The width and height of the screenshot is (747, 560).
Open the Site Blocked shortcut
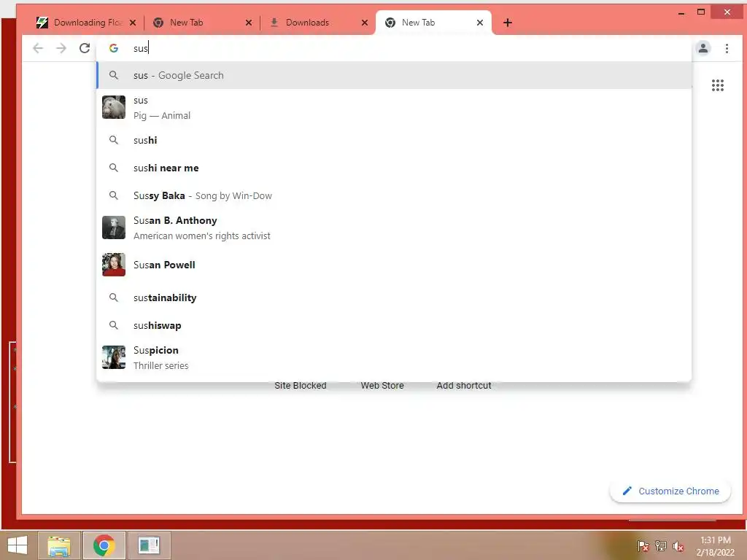tap(300, 385)
